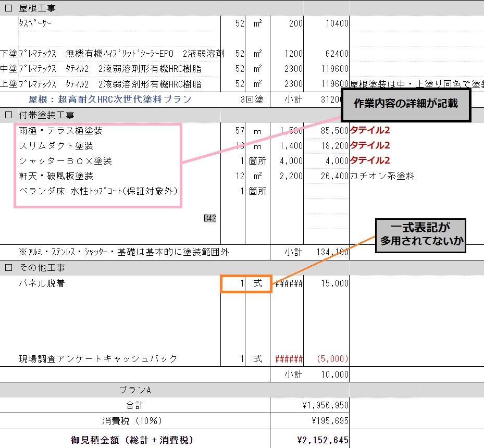The image size is (484, 448).
Task: Select the 付帯塗装工事 section header text
Action: pos(46,115)
